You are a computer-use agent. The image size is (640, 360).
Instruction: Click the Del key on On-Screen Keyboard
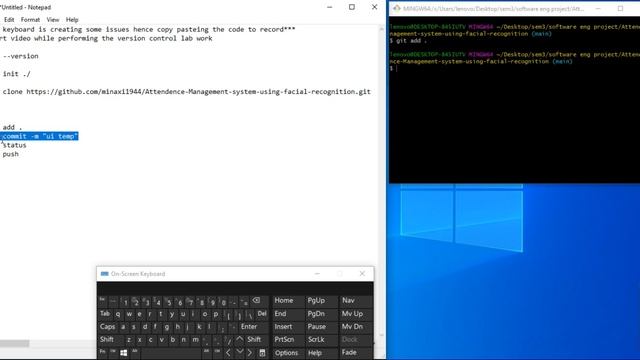[262, 313]
